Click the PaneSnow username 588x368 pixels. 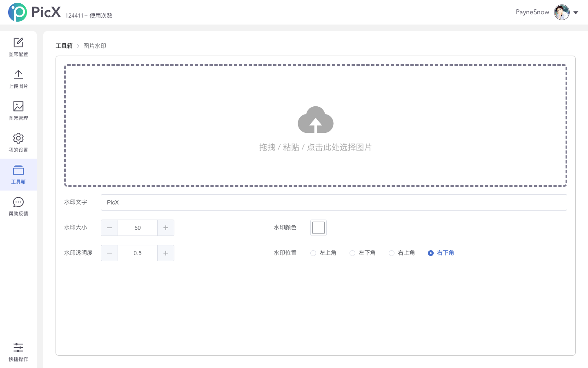point(532,12)
